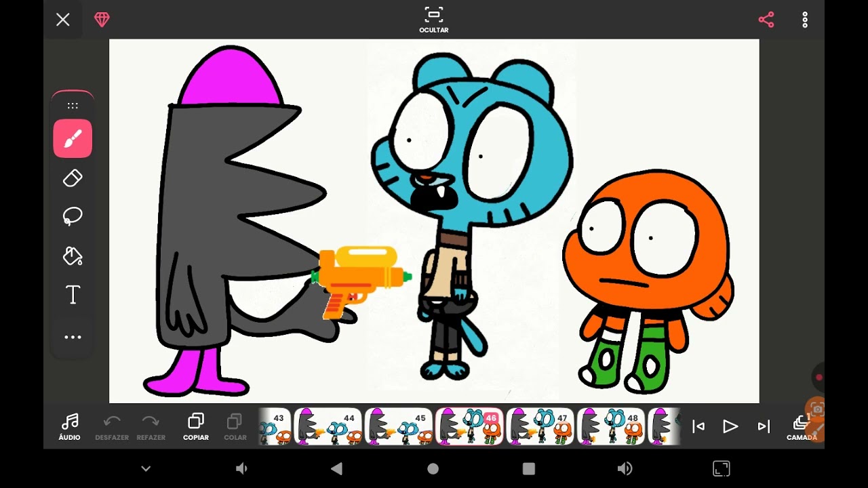The image size is (868, 488).
Task: Select frame 47 thumbnail
Action: pyautogui.click(x=540, y=426)
